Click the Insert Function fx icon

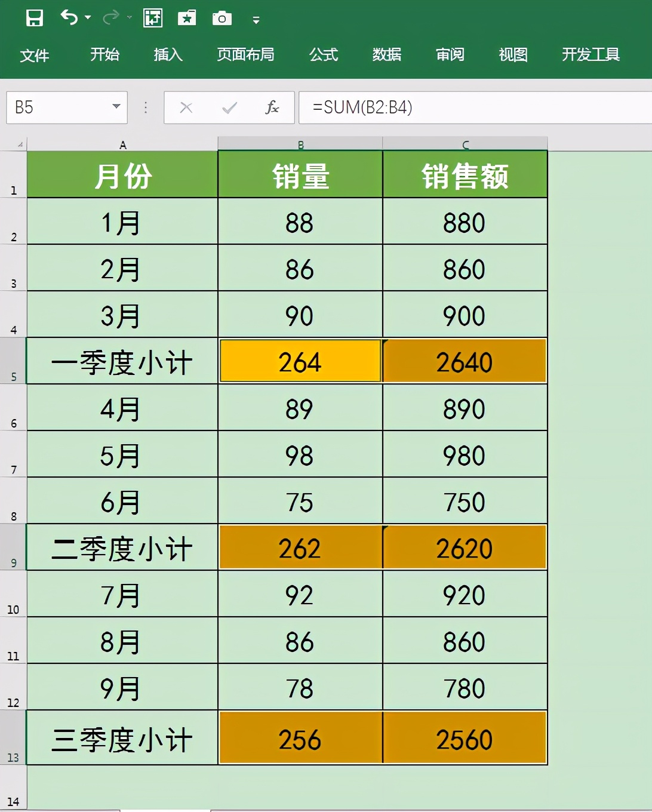pos(272,107)
